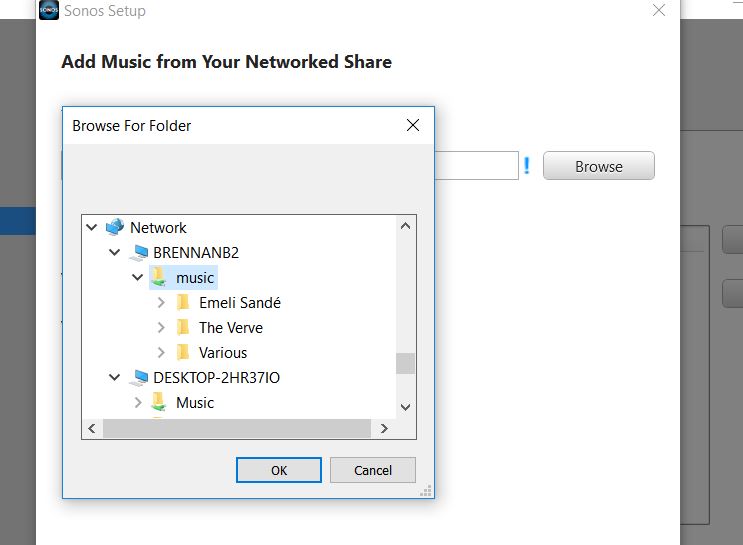The image size is (743, 545).
Task: Close the Sonos Setup window
Action: 659,10
